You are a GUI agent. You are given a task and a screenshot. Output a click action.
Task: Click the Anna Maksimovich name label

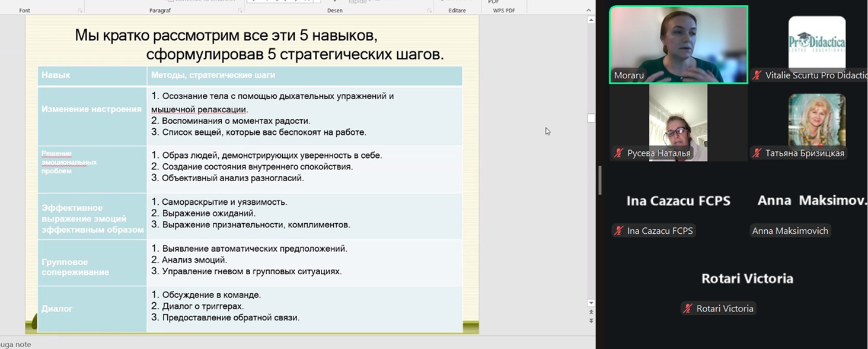tap(790, 231)
